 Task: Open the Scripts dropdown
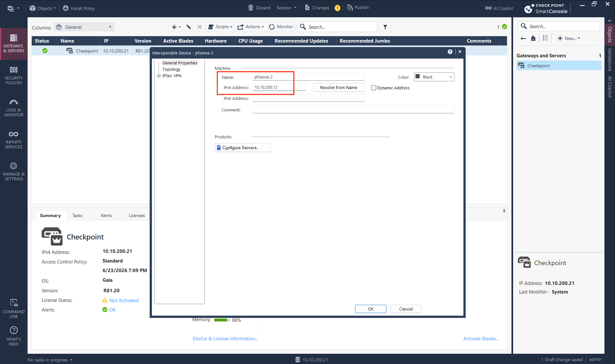pos(220,27)
